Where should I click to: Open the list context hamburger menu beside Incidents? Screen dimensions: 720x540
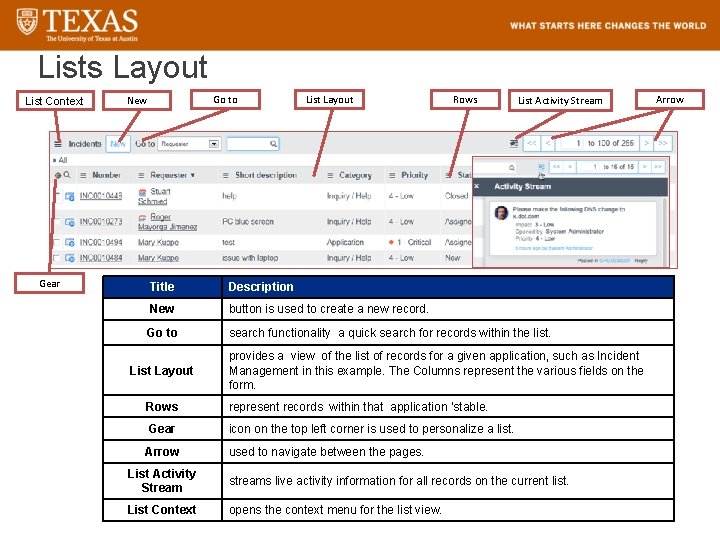point(57,144)
